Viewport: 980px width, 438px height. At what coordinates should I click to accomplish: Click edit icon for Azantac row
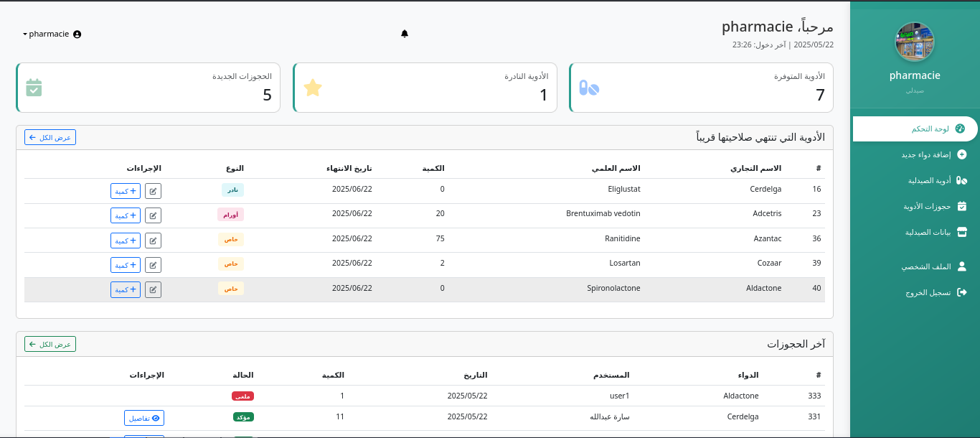[x=153, y=241]
